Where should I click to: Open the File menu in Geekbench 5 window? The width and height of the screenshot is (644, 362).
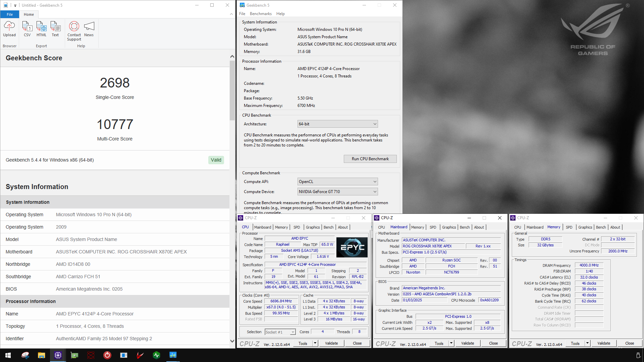point(242,14)
